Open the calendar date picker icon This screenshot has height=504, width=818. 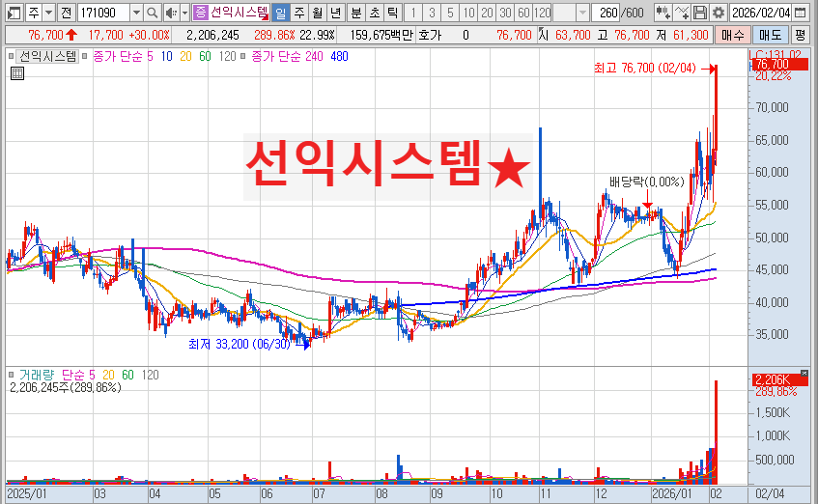(800, 13)
